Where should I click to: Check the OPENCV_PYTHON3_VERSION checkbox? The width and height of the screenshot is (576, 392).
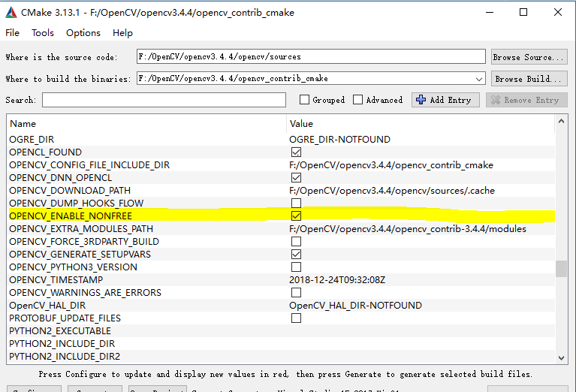[x=296, y=267]
